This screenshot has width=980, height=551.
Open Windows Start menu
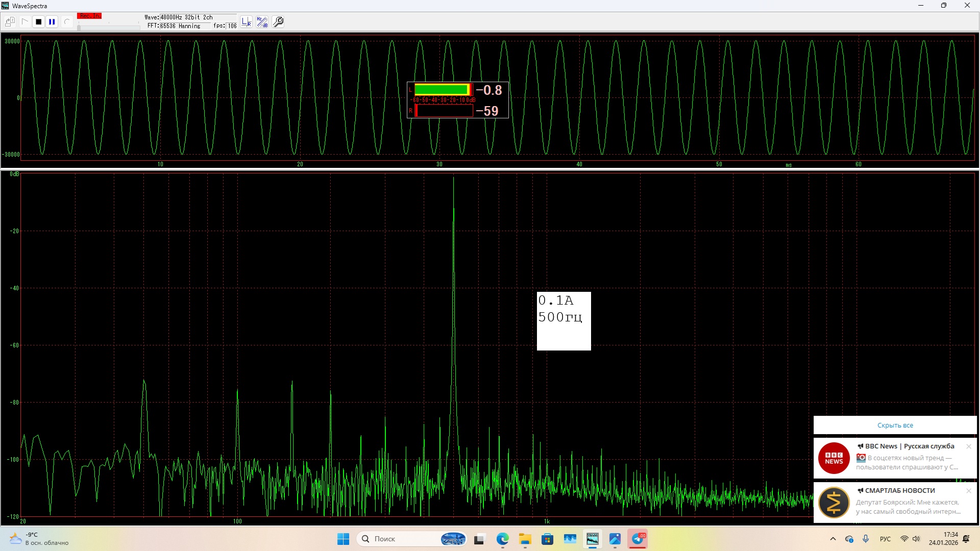pos(343,539)
